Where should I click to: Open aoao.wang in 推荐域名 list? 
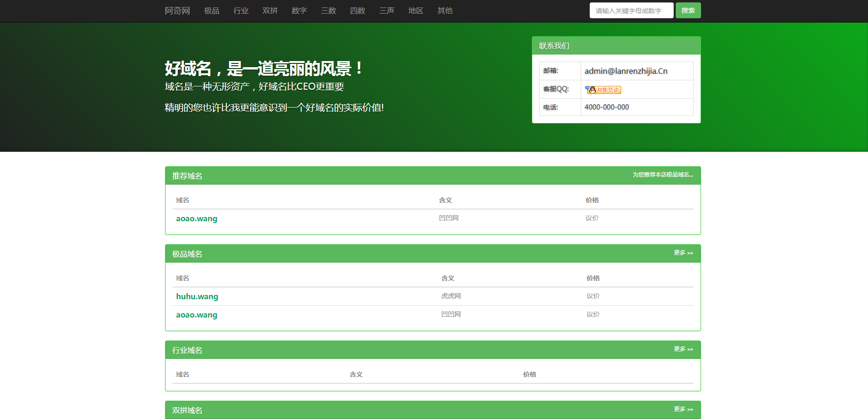197,218
